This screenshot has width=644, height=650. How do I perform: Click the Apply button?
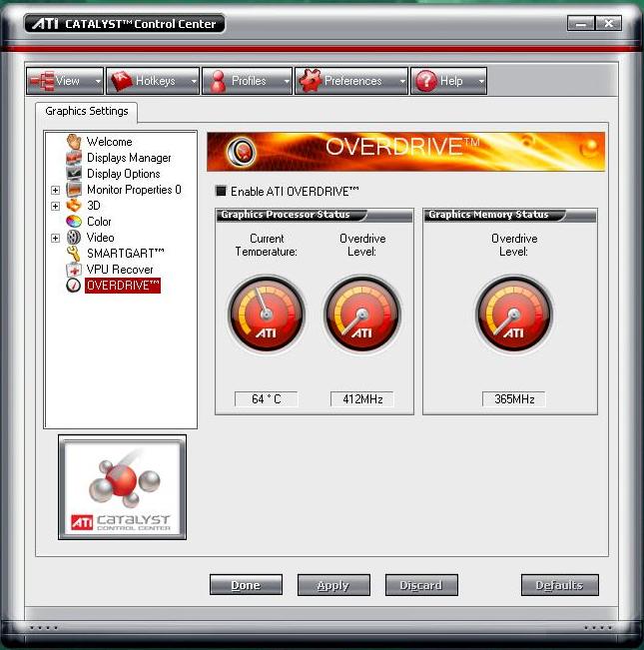tap(333, 585)
